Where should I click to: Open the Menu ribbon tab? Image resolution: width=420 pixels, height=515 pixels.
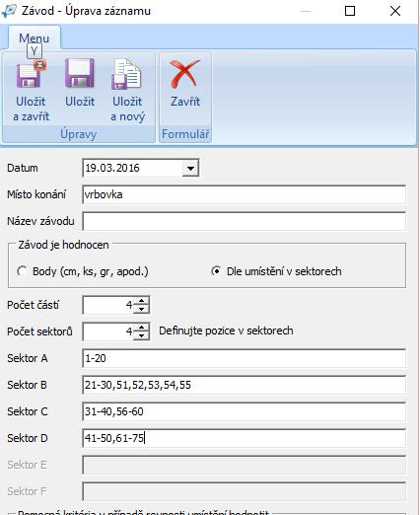coord(35,37)
